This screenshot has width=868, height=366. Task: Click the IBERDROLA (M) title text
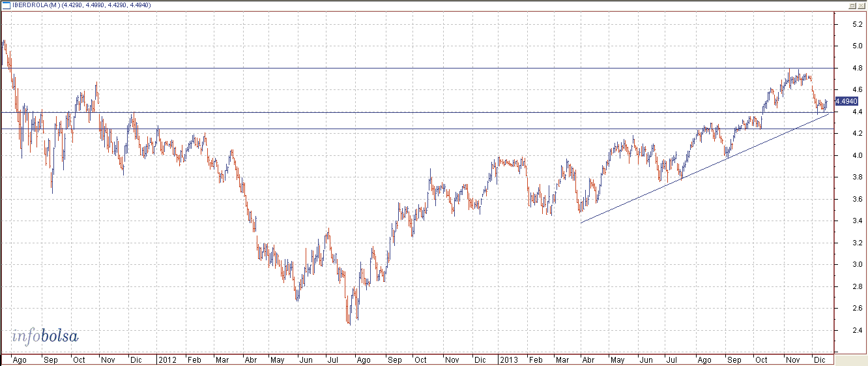pyautogui.click(x=36, y=5)
